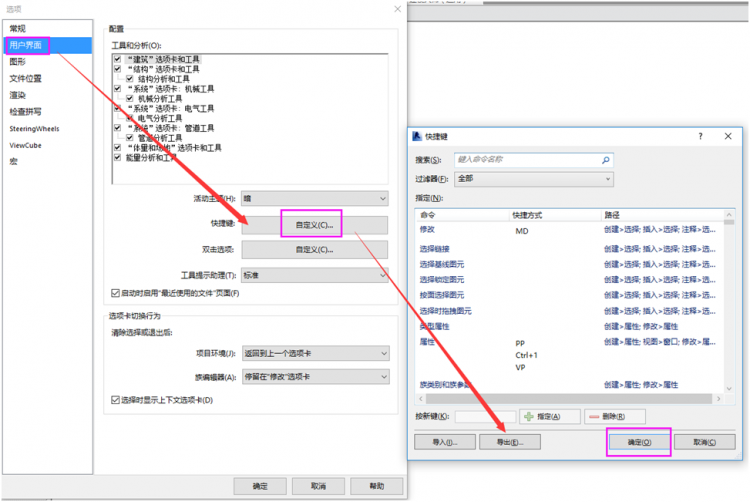Select the 选择链接 command row
Viewport: 750px width, 502px height.
tap(569, 249)
